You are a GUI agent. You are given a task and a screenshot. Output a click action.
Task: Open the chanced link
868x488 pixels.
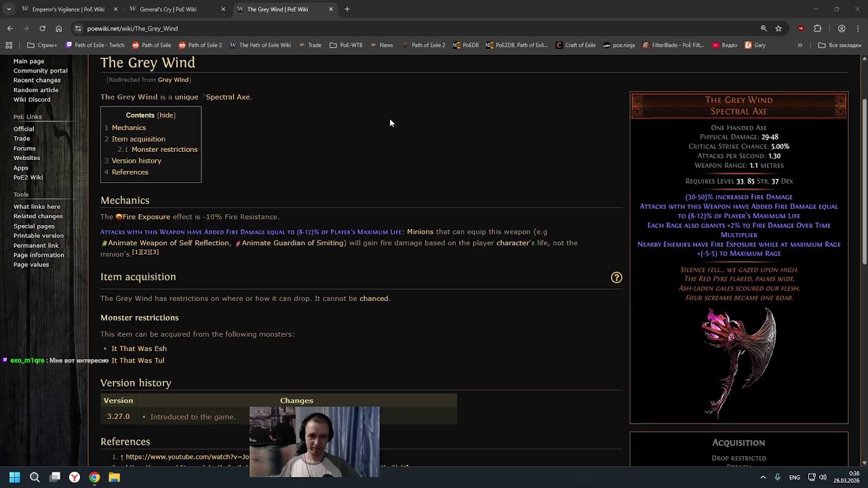pyautogui.click(x=374, y=298)
